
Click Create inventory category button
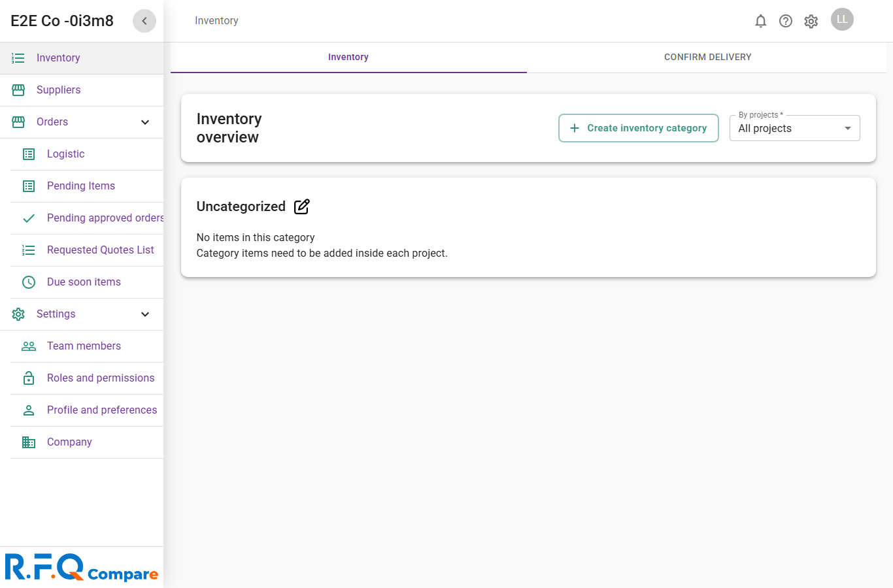coord(639,128)
